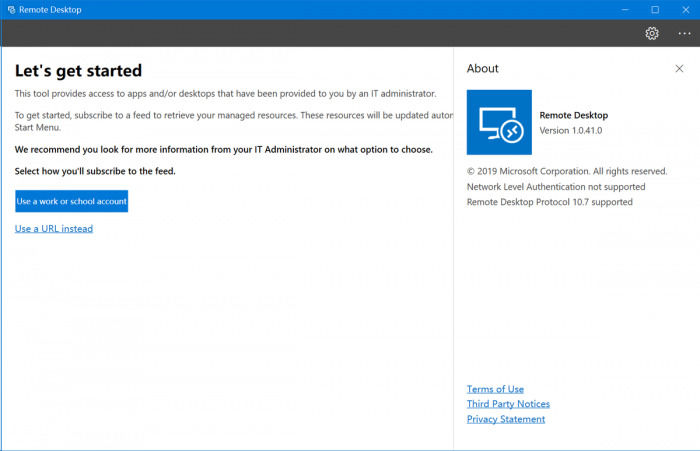700x451 pixels.
Task: Close the About panel
Action: coord(679,68)
